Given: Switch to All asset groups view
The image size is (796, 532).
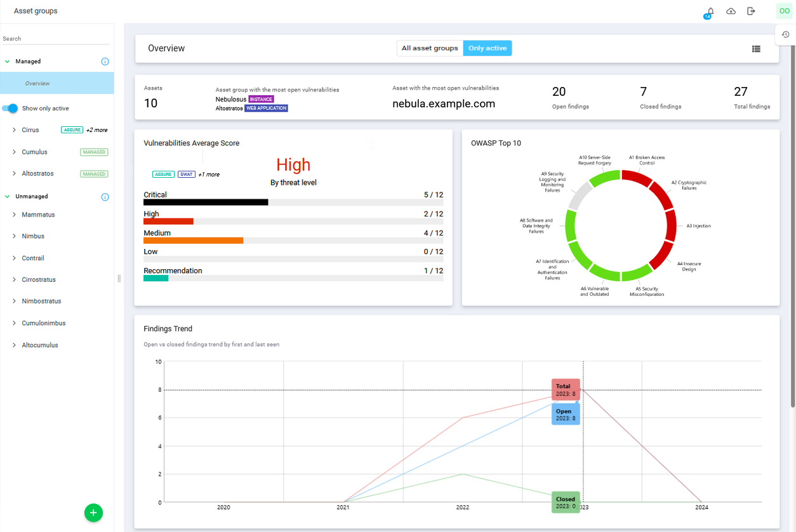Looking at the screenshot, I should [x=430, y=48].
